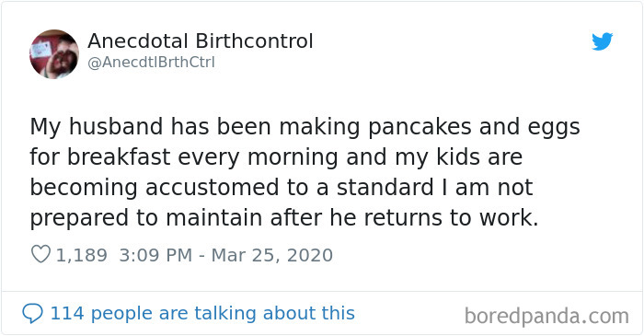Like the tweet with the heart icon
This screenshot has width=644, height=336.
pos(40,254)
